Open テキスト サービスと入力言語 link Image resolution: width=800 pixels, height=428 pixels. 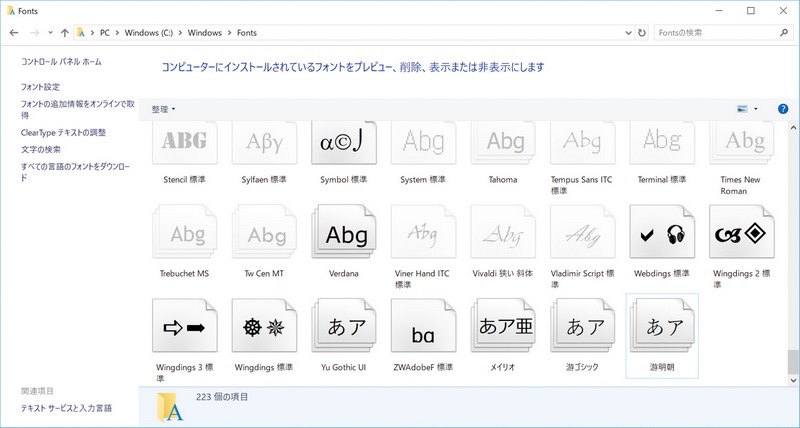point(66,408)
